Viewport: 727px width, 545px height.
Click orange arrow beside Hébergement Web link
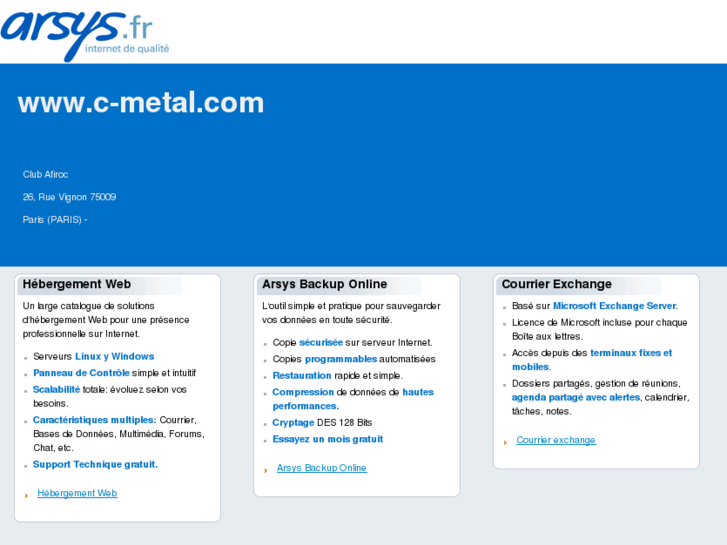26,496
